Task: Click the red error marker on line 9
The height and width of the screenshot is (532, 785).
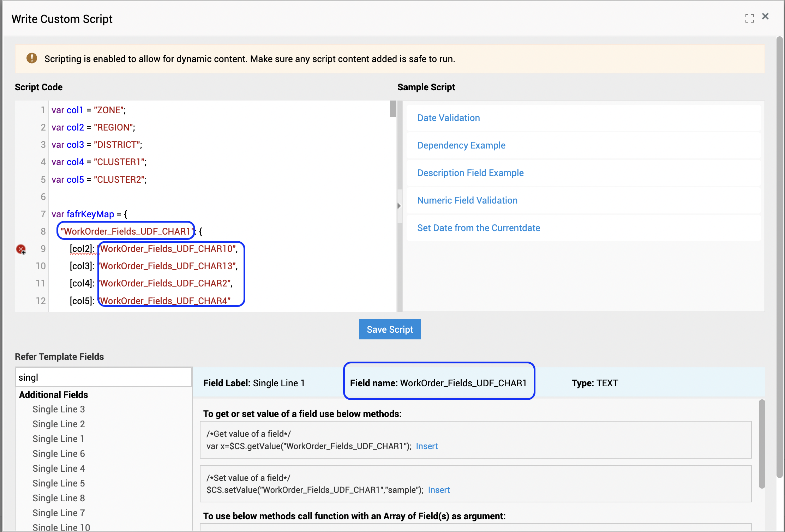Action: click(21, 249)
